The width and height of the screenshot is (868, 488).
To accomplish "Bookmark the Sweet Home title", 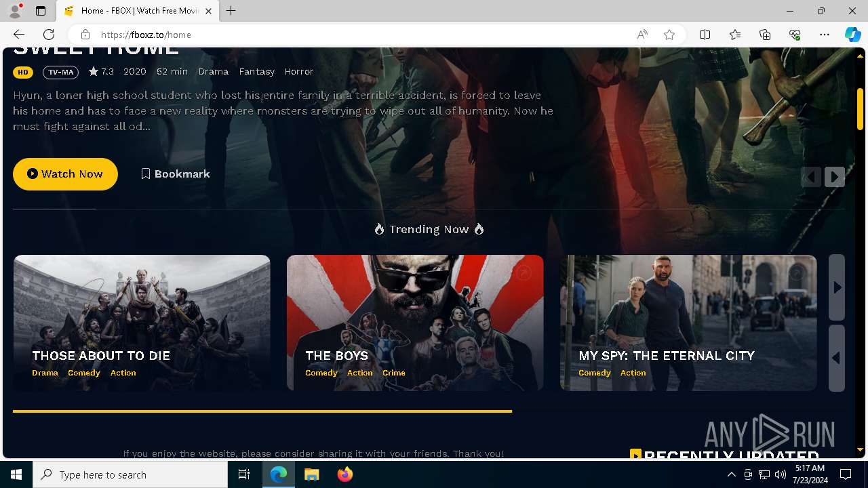I will [x=176, y=174].
